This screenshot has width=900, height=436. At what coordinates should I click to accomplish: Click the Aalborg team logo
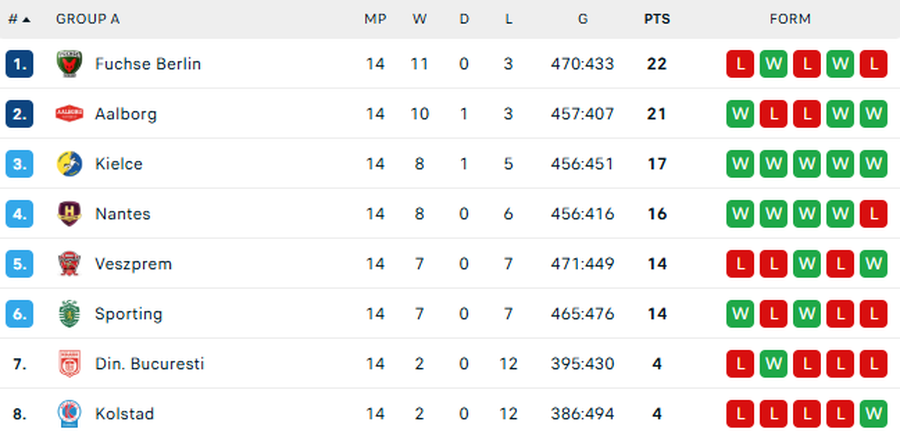(x=69, y=114)
